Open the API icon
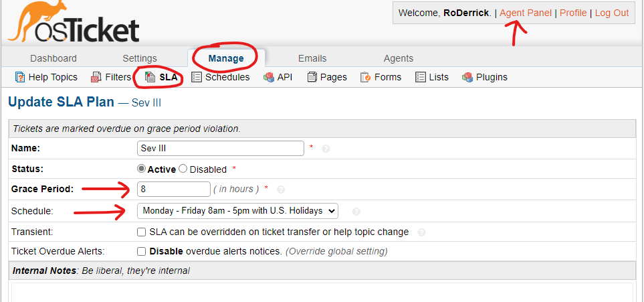 tap(269, 78)
